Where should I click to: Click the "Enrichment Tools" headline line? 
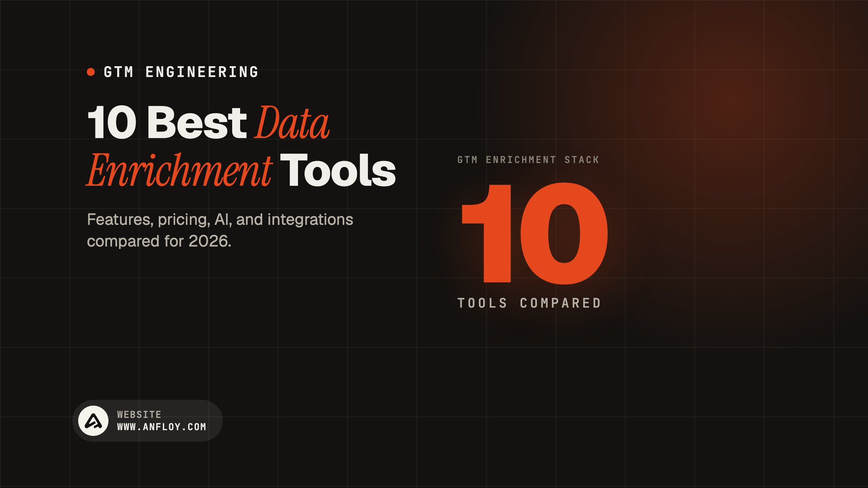241,170
